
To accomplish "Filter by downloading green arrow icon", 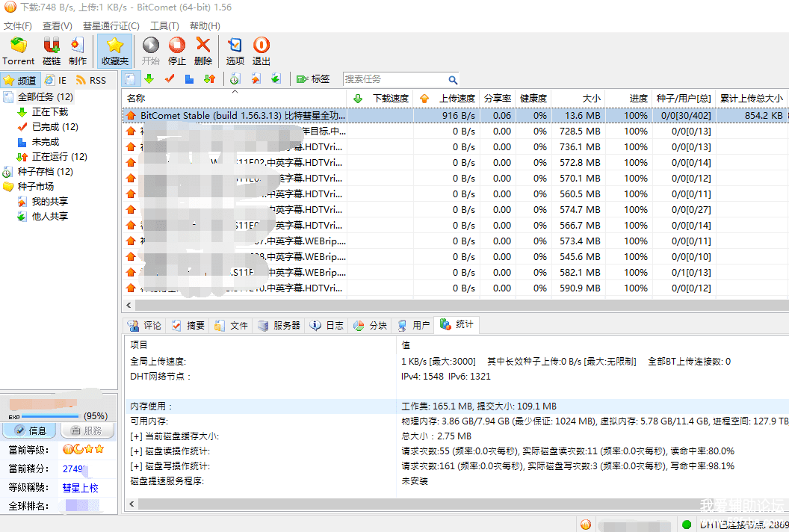I will coord(149,79).
